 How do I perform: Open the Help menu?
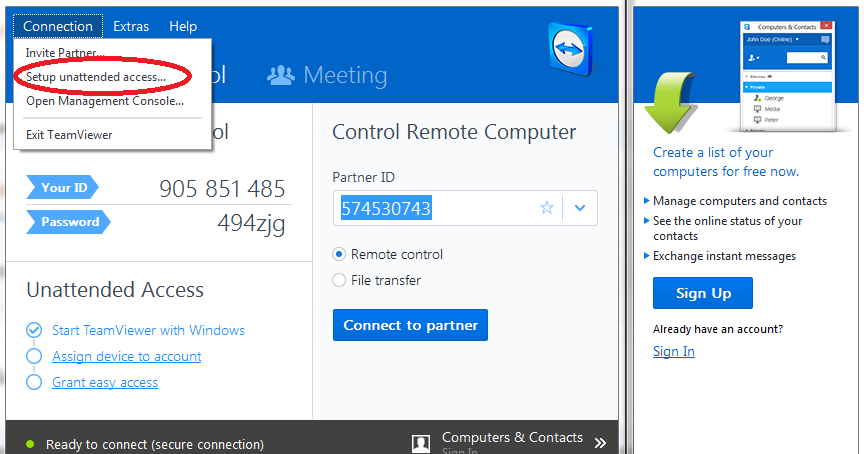click(183, 26)
